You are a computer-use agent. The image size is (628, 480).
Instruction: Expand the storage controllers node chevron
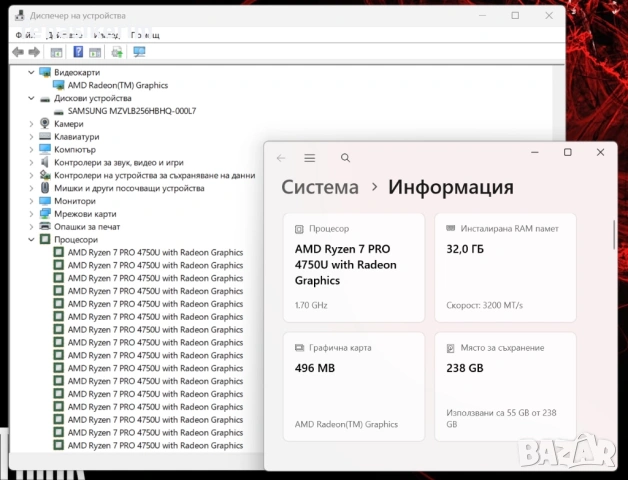[31, 175]
